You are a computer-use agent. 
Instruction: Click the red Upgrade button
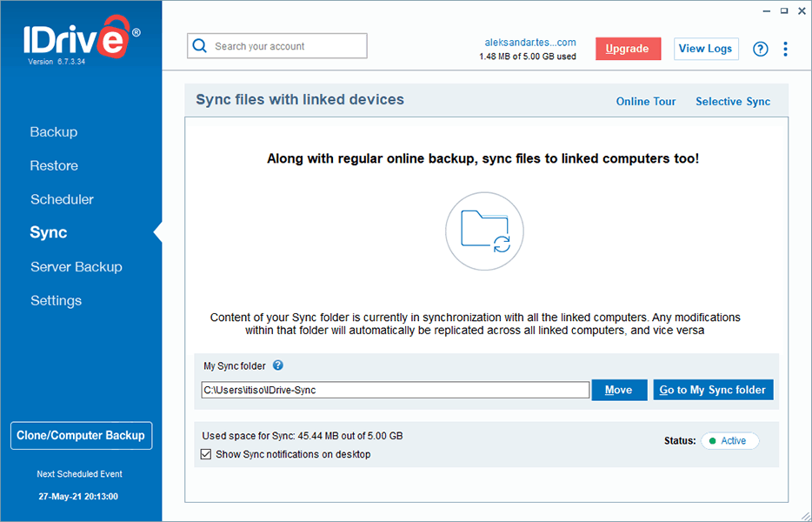click(628, 49)
